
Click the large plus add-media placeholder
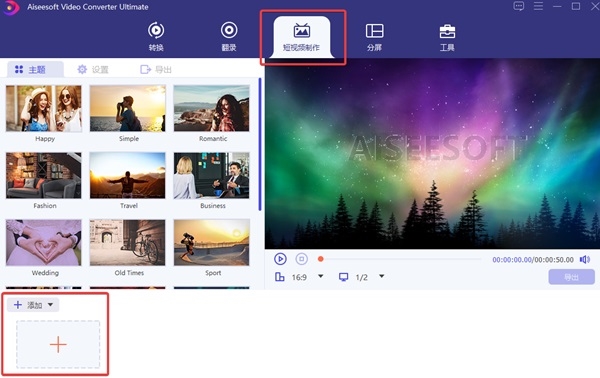coord(58,344)
